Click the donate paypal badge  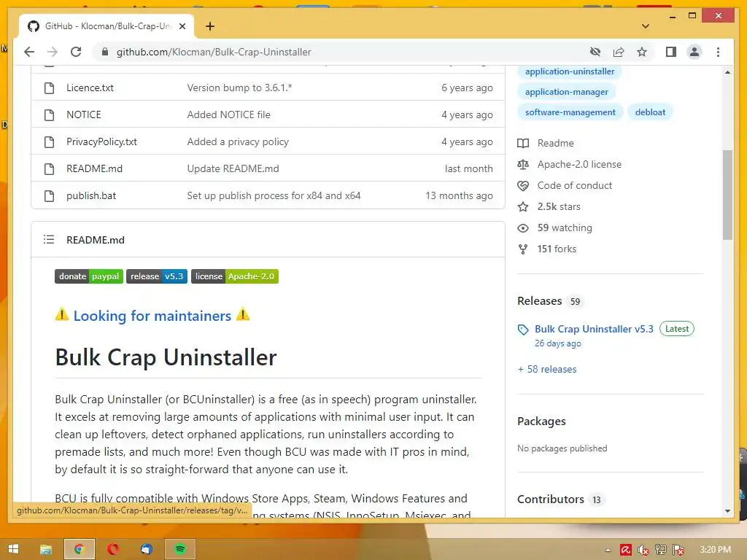pyautogui.click(x=89, y=276)
